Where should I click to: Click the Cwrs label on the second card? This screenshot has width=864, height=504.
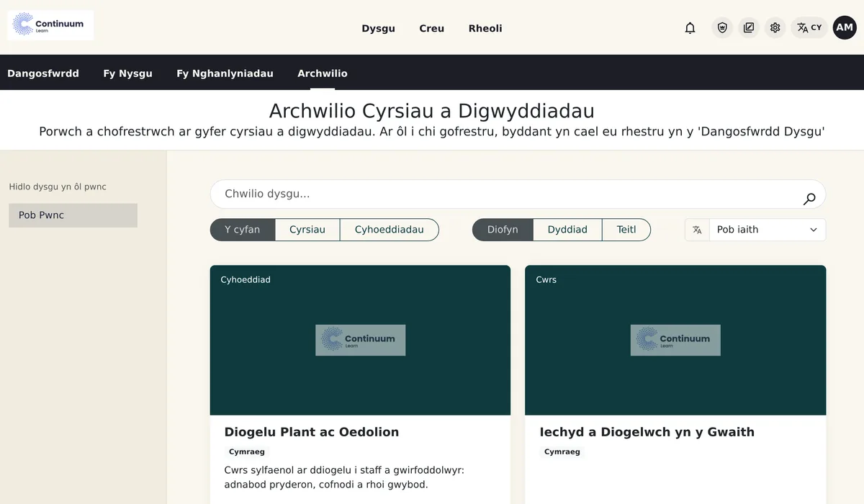pyautogui.click(x=546, y=279)
